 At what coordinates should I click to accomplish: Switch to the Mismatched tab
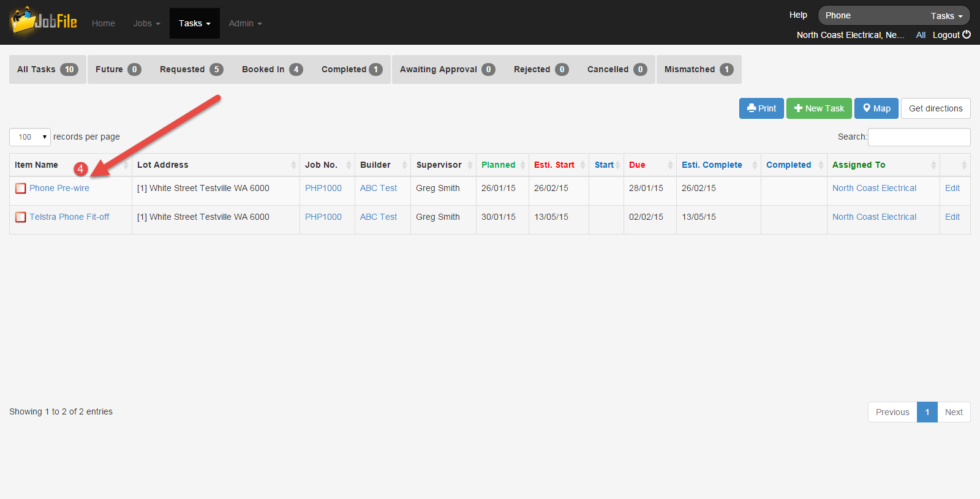point(699,69)
